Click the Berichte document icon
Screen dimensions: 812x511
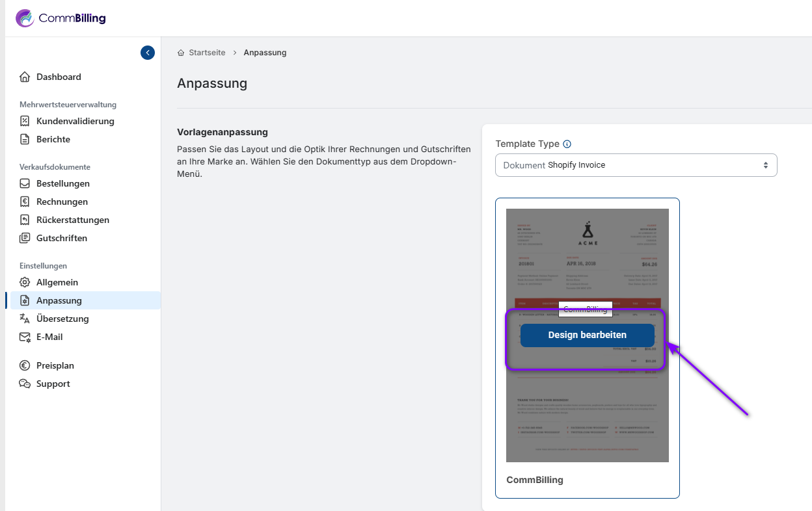tap(25, 139)
